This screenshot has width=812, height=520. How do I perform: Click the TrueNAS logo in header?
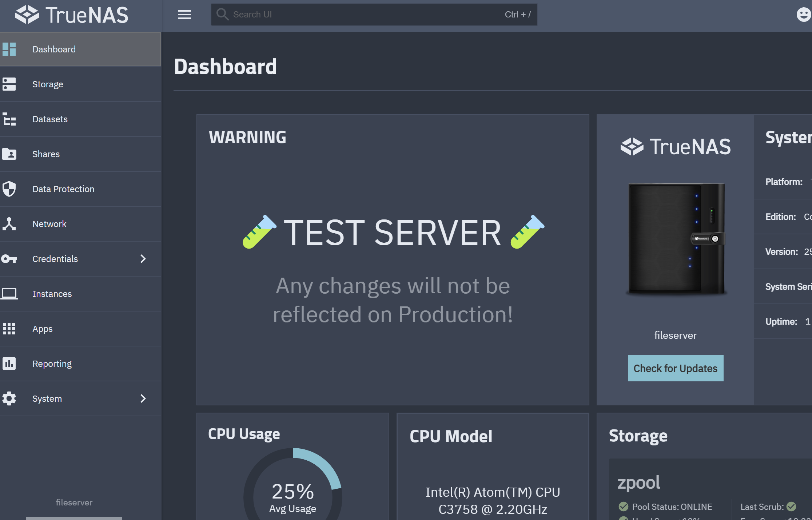[72, 15]
